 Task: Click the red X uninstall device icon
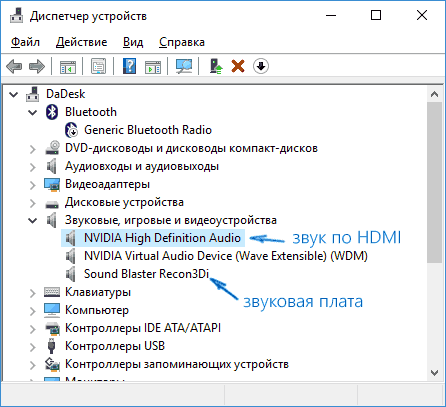(238, 66)
